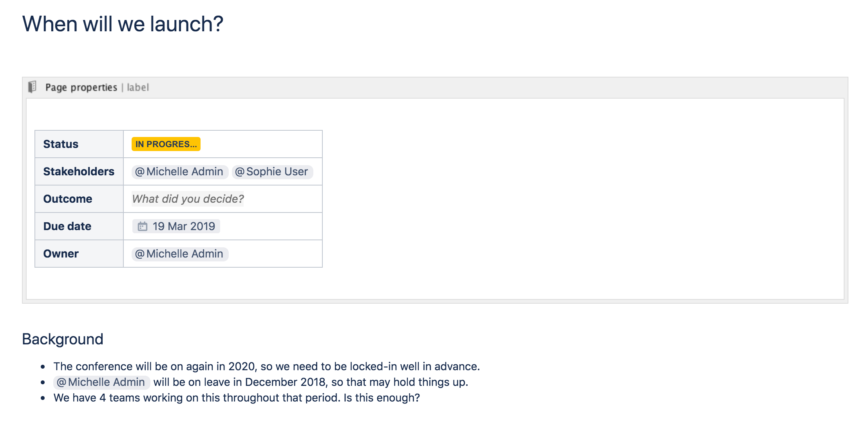Click the page title 'When will we launch?'
This screenshot has height=425, width=868.
click(123, 24)
